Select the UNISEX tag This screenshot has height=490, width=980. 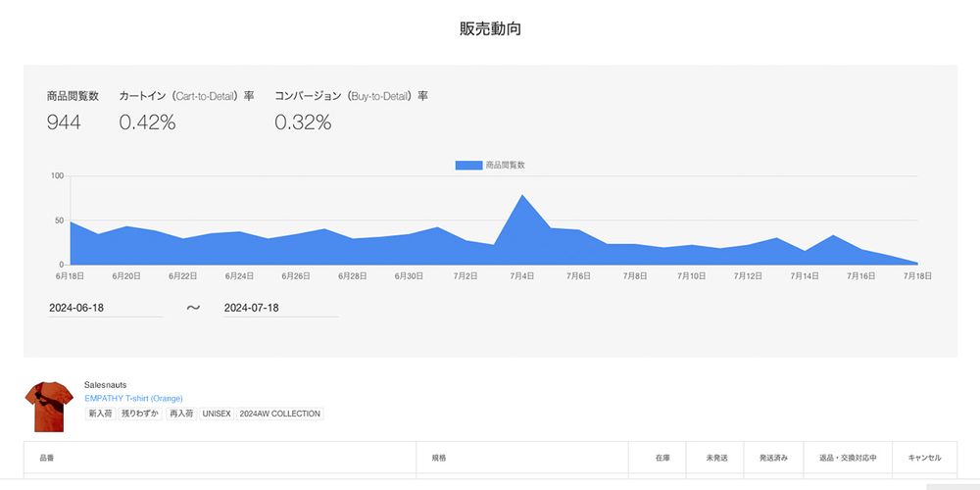pos(216,415)
